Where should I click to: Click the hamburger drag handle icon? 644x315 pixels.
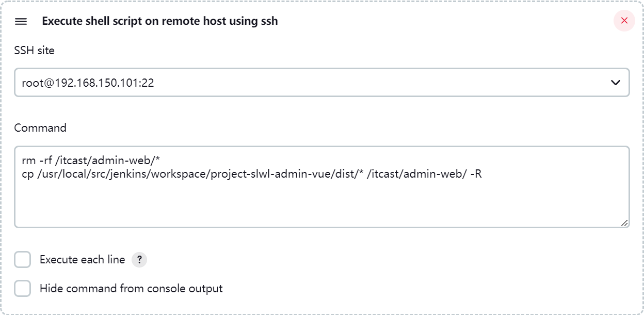coord(21,21)
